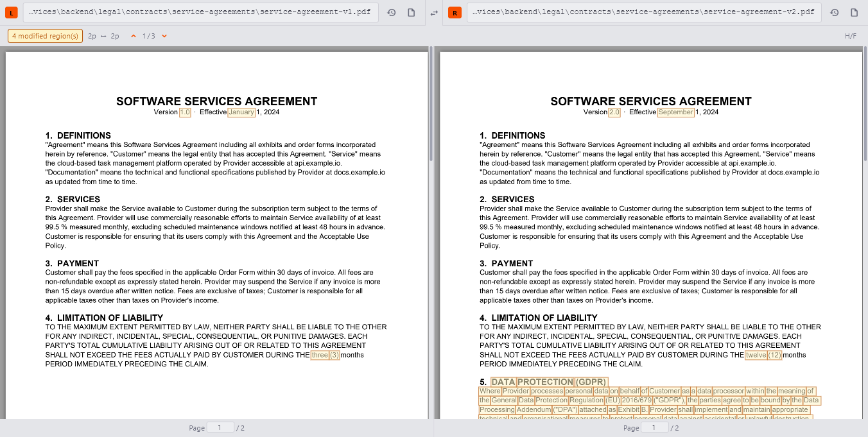Click the 3. PAYMENT heading in right pane
The image size is (868, 437).
(507, 264)
